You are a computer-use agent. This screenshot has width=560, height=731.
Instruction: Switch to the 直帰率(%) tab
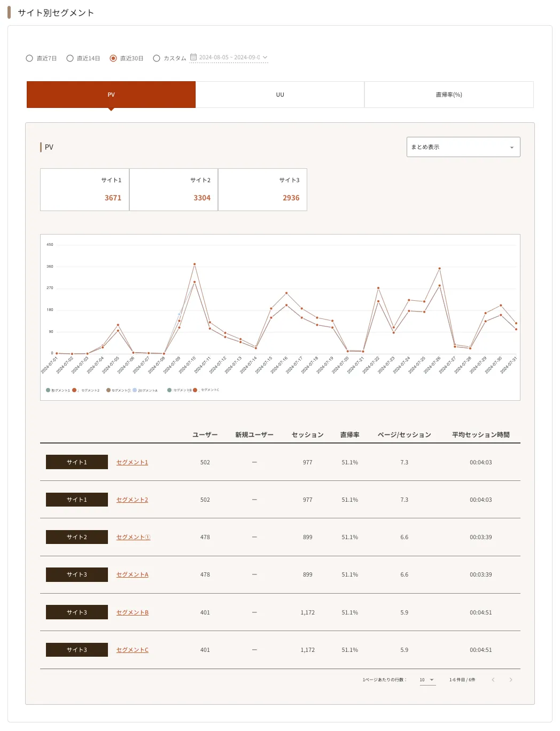click(449, 95)
